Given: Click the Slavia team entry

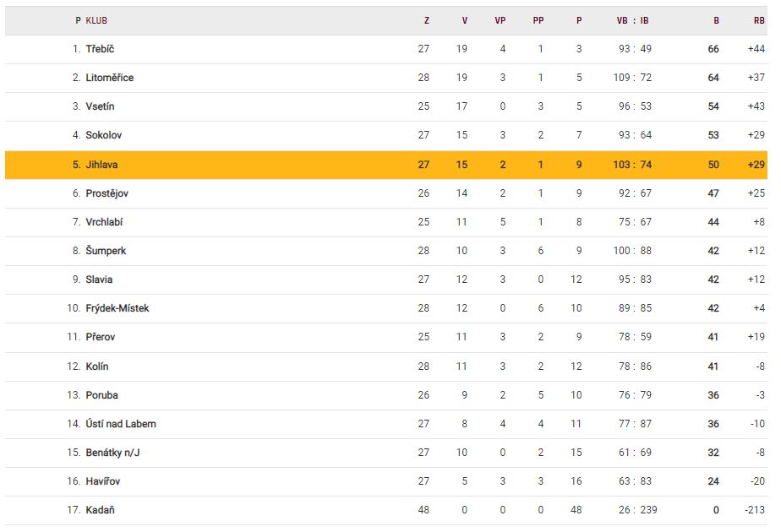Looking at the screenshot, I should click(99, 280).
